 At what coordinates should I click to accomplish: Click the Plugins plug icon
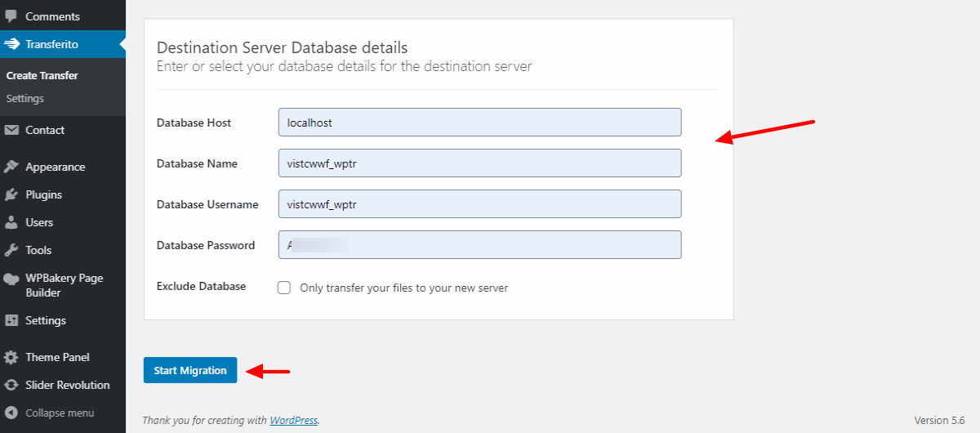click(11, 194)
